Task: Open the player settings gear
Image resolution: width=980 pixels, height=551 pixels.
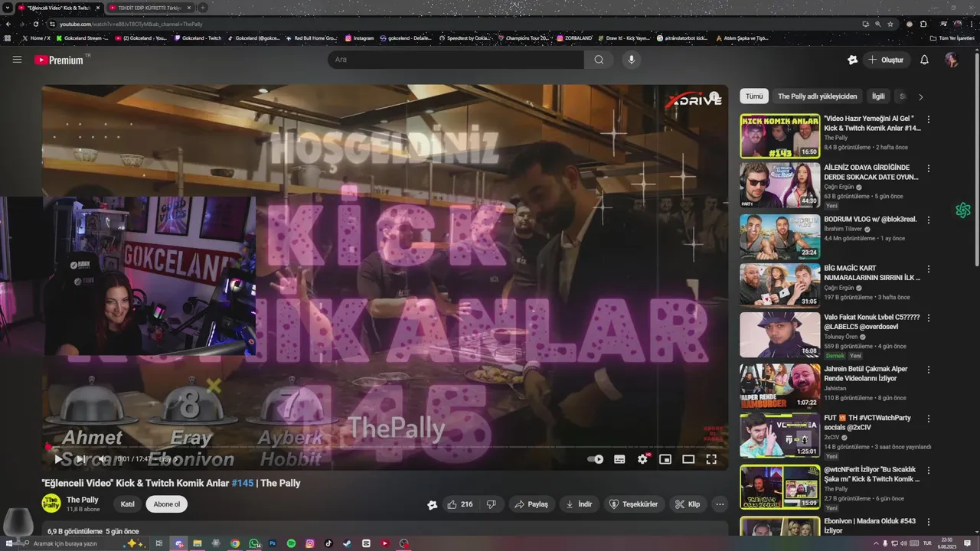Action: (642, 459)
